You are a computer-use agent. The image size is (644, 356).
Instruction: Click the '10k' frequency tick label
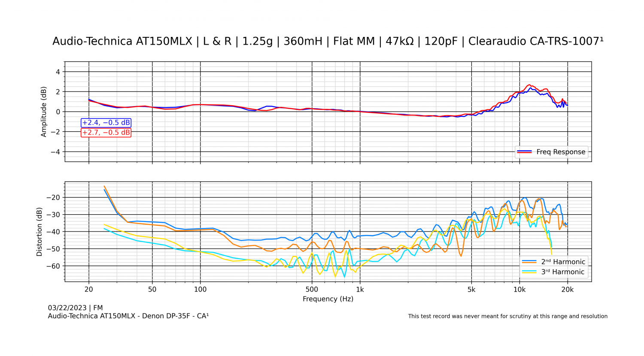pos(519,289)
